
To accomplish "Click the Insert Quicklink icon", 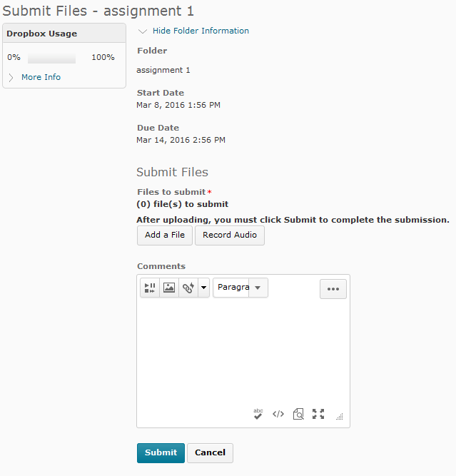I will point(188,288).
